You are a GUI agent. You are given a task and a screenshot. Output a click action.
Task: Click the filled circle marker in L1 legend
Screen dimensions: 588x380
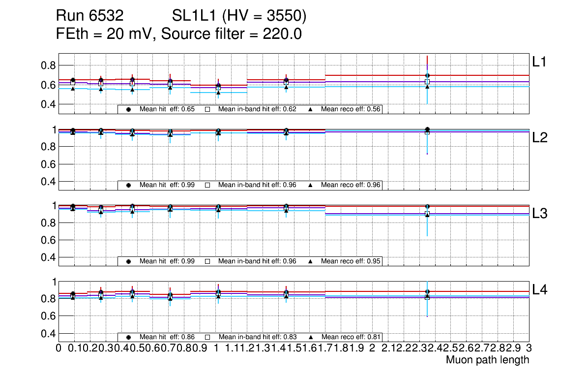click(x=129, y=109)
